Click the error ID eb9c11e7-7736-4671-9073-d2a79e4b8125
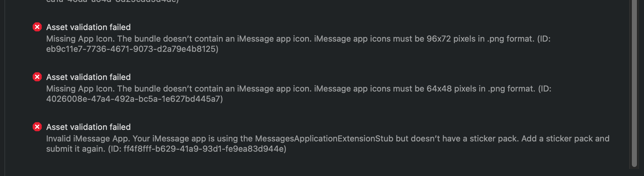644x176 pixels. pos(131,49)
